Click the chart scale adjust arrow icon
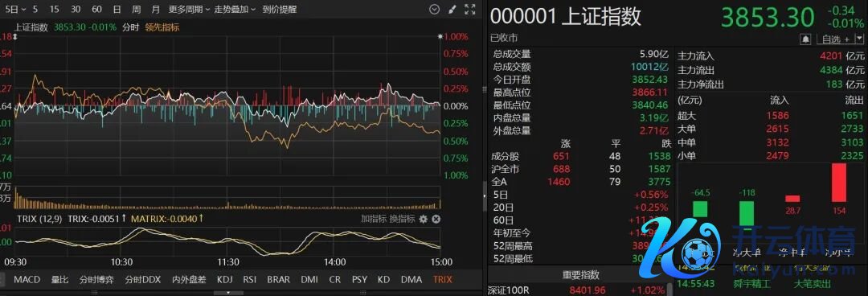Screen dimensions: 868x296 tap(15, 36)
